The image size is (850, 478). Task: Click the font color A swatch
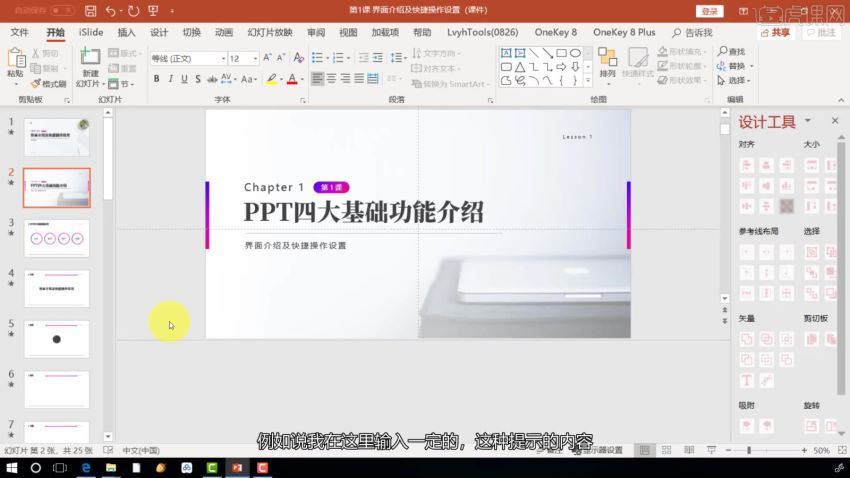pos(292,79)
